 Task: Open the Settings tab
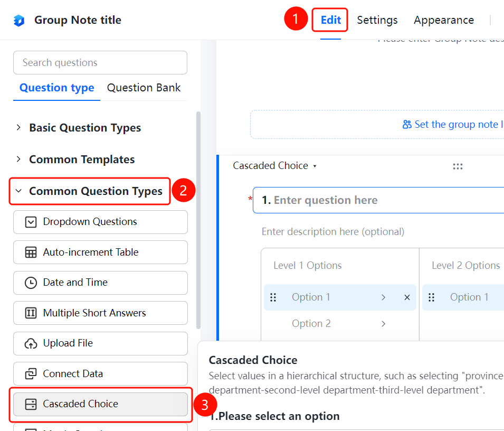point(377,20)
